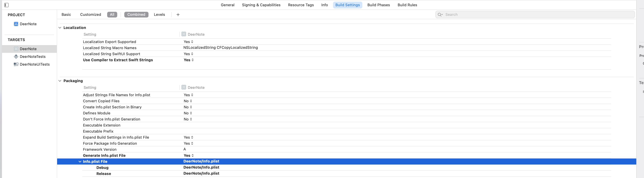Click the DeerNoteTests target icon
Image resolution: width=644 pixels, height=178 pixels.
(x=16, y=57)
